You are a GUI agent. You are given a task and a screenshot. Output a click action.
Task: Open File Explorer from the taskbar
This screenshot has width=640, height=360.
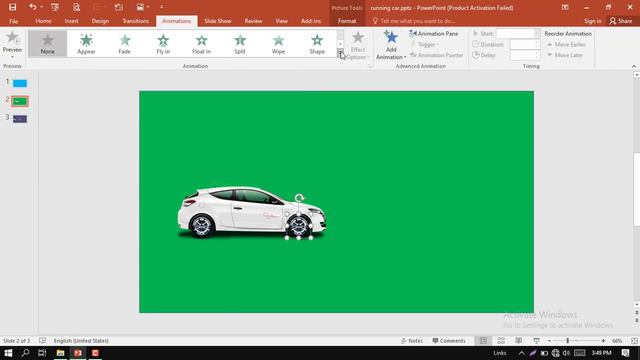tap(60, 353)
